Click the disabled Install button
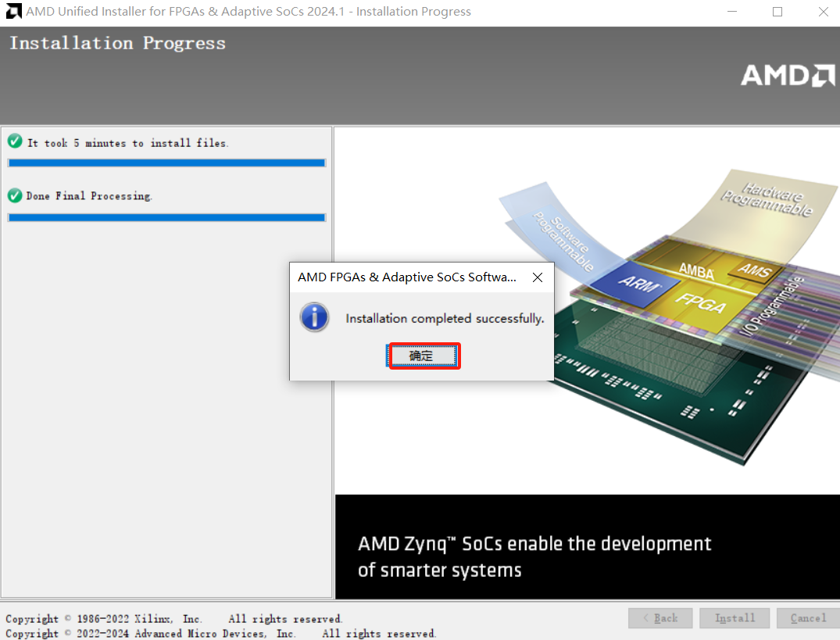The height and width of the screenshot is (640, 840). coord(734,617)
